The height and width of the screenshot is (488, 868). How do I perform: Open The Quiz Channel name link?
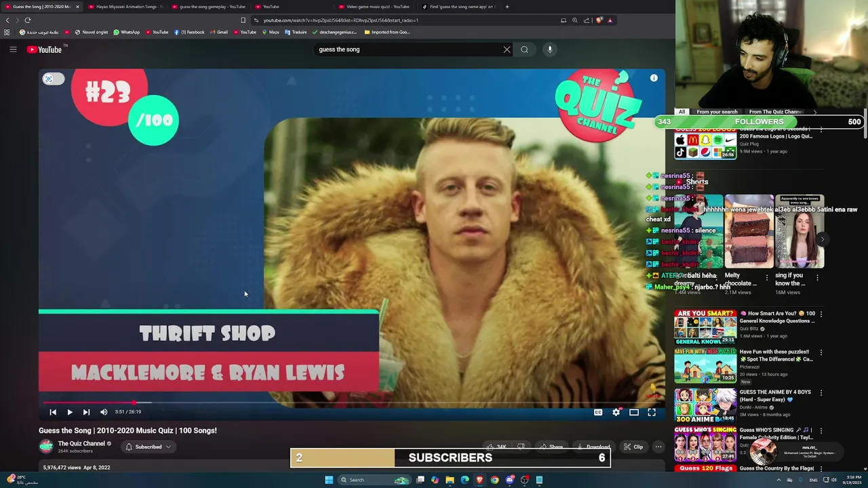[x=81, y=444]
